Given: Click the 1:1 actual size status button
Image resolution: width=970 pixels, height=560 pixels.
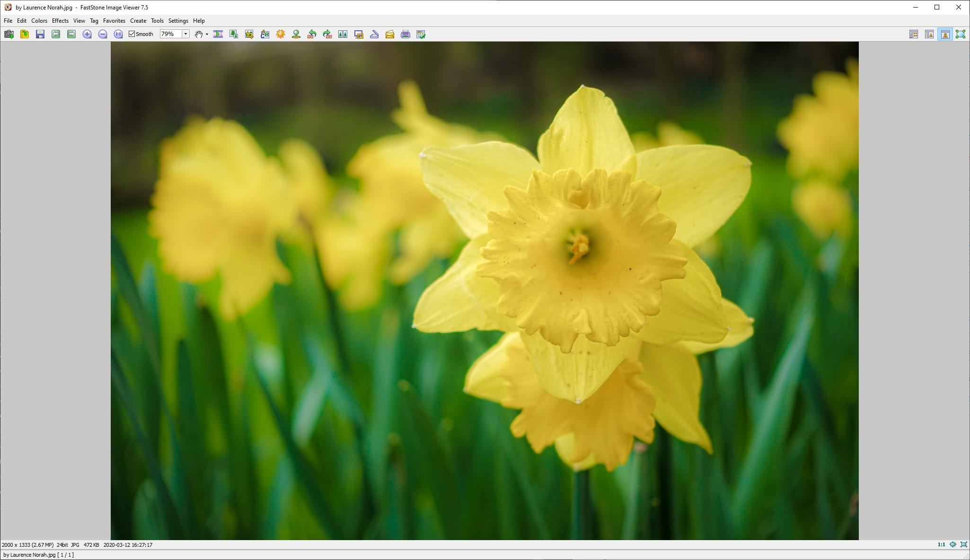Looking at the screenshot, I should [x=941, y=544].
